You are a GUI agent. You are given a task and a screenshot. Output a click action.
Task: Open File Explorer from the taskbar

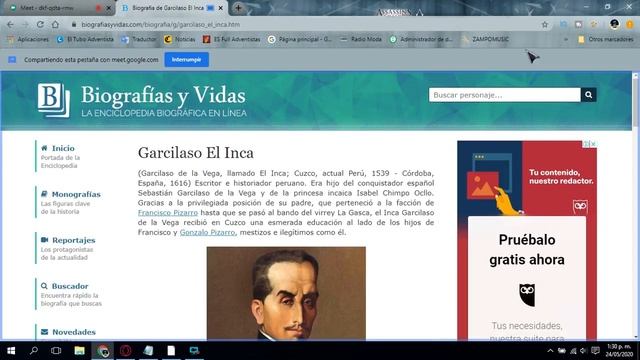pos(79,351)
